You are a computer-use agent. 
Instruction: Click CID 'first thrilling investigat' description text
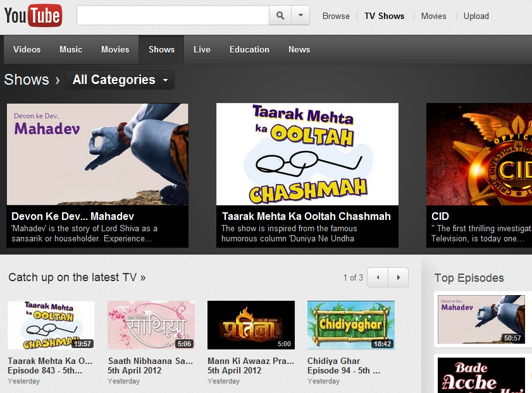tap(481, 233)
